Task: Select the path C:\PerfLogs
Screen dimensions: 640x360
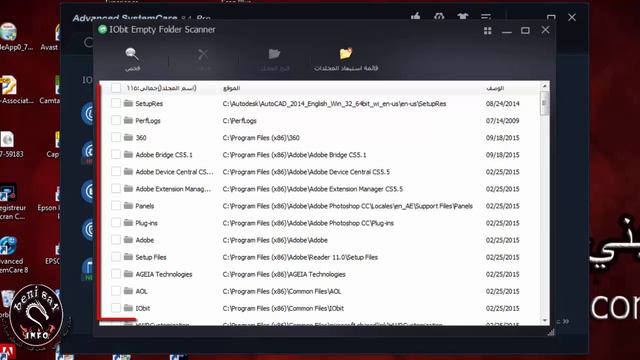Action: tap(240, 121)
